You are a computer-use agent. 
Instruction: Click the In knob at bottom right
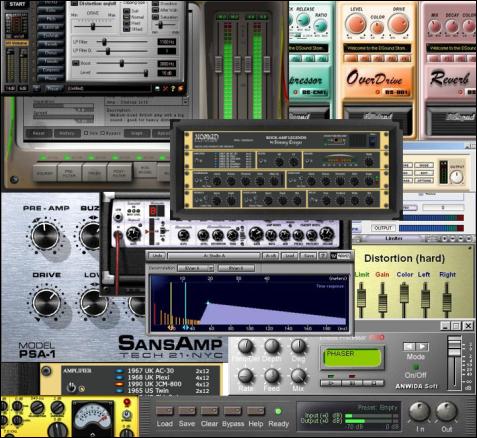click(420, 412)
